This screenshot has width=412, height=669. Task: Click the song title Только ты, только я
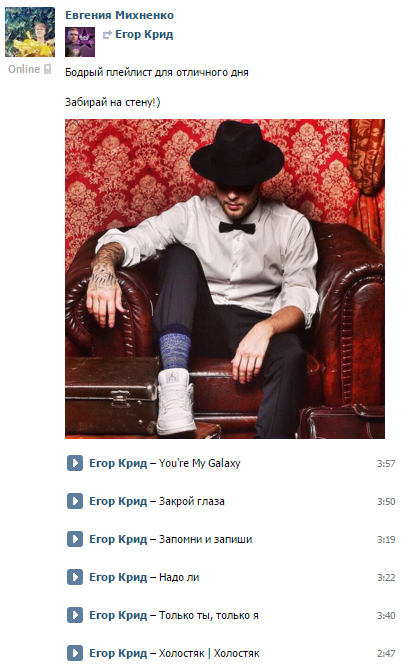click(209, 615)
